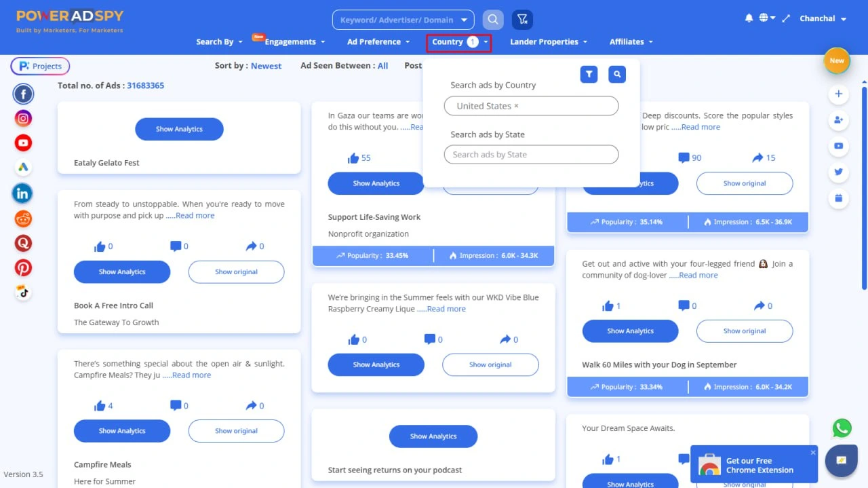
Task: Open the Affiliates dropdown
Action: pyautogui.click(x=631, y=42)
